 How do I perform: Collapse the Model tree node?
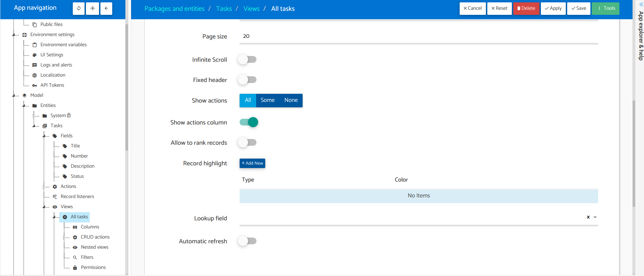coord(14,95)
